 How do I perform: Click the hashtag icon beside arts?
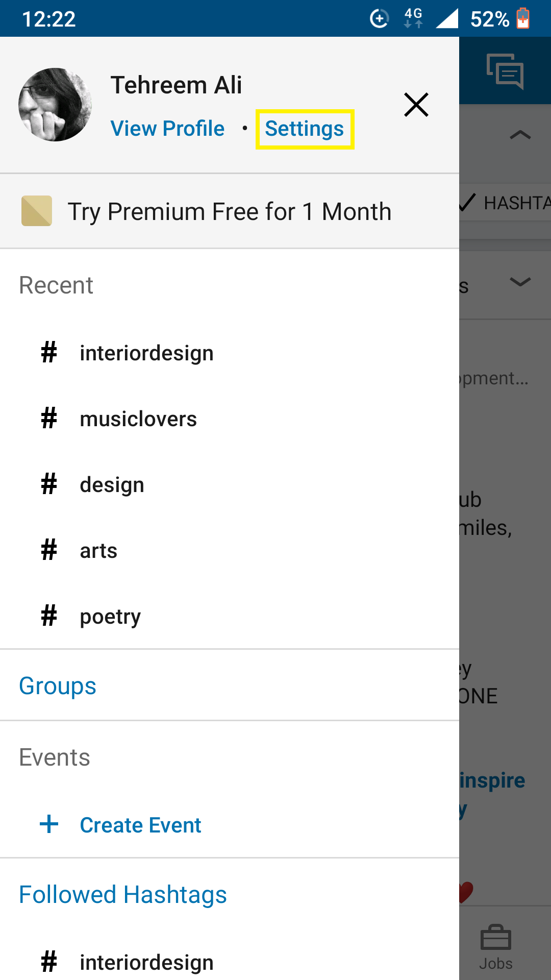point(48,550)
